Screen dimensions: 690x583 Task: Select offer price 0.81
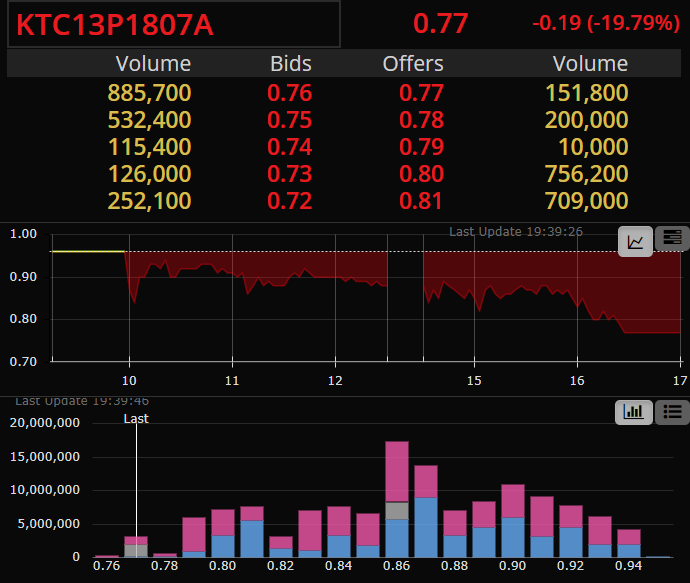click(420, 201)
